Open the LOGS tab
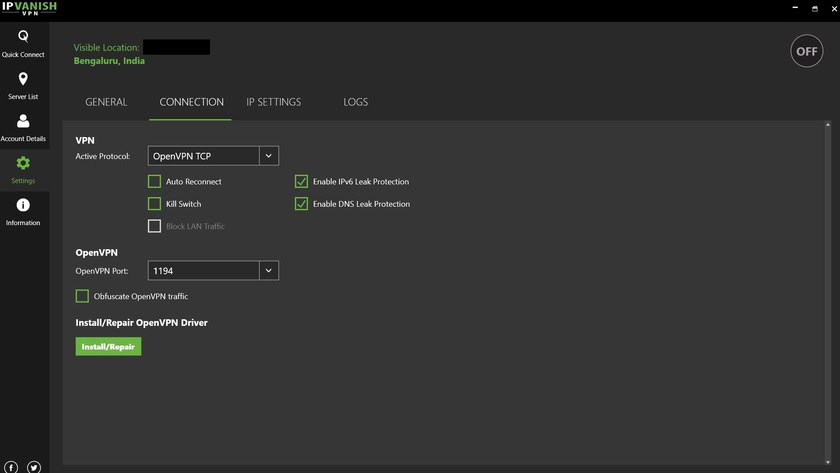This screenshot has height=473, width=840. tap(355, 102)
